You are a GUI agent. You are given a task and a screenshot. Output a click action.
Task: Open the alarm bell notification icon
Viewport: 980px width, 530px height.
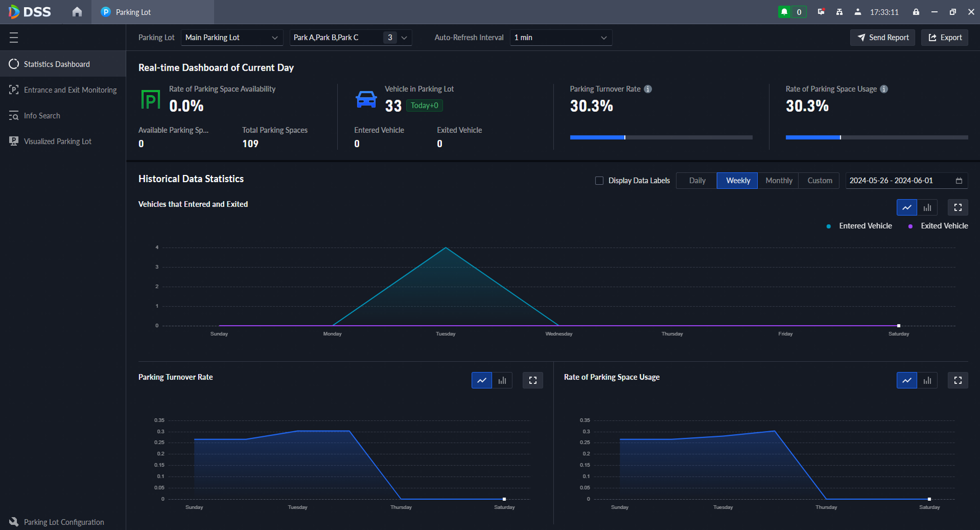[784, 12]
